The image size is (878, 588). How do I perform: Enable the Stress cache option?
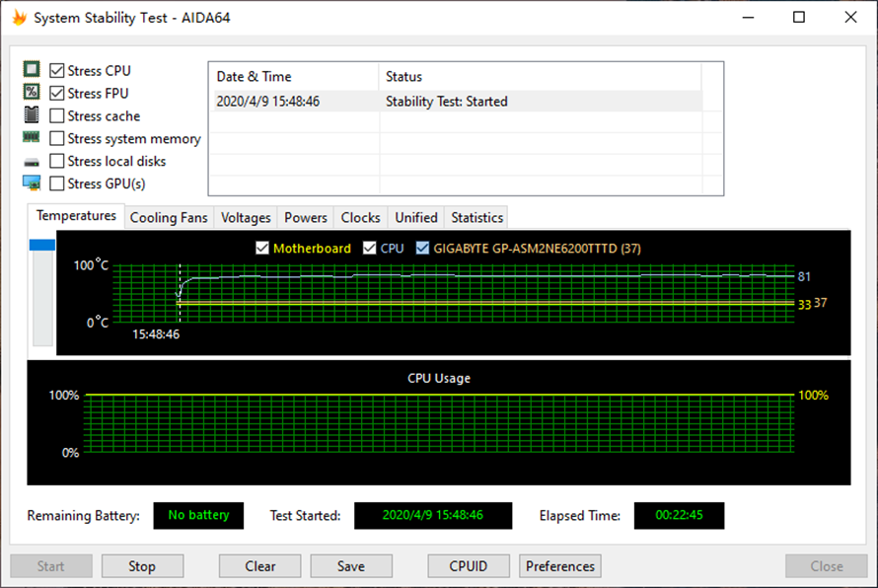pyautogui.click(x=56, y=115)
